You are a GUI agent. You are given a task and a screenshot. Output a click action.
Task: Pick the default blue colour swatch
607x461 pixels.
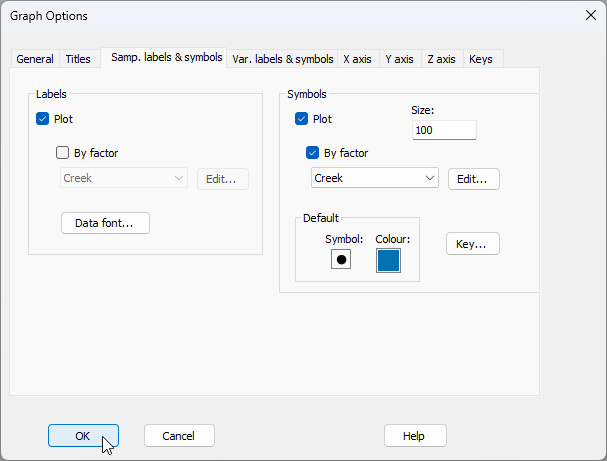tap(388, 260)
